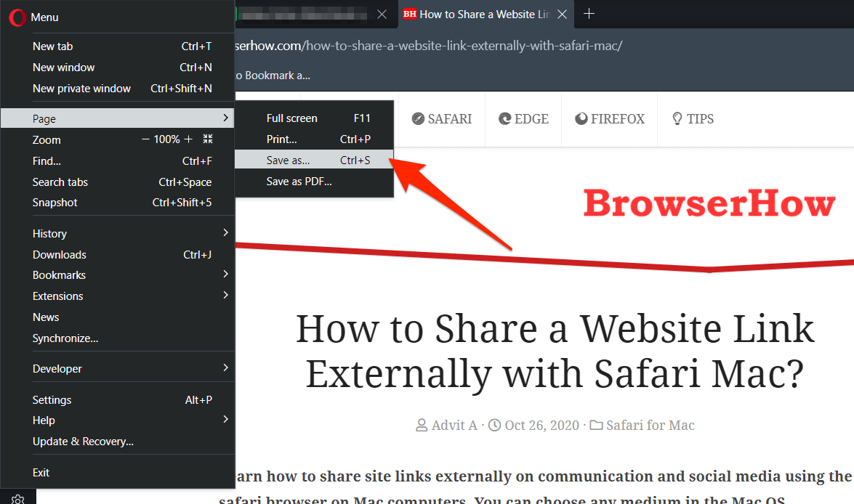Click the clock icon beside the publish date
Viewport: 854px width, 504px height.
coord(494,425)
